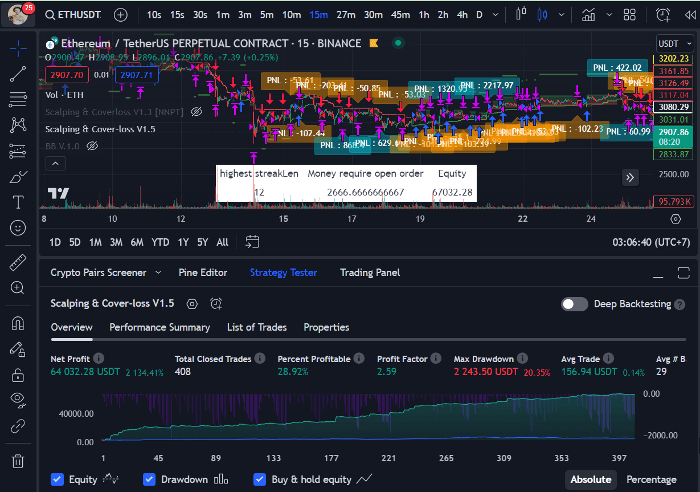Click the blue buy price 2907.71
Screen dimensions: 700x492
pos(137,75)
